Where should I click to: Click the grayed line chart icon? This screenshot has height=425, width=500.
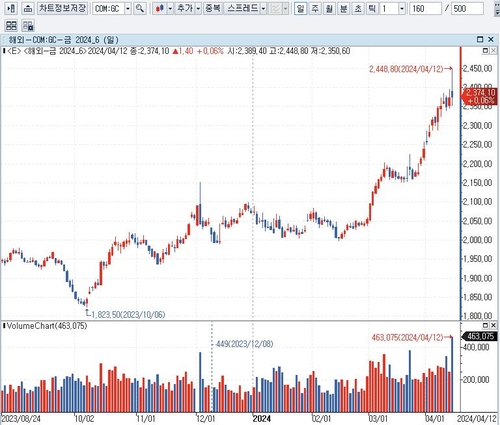pos(275,8)
